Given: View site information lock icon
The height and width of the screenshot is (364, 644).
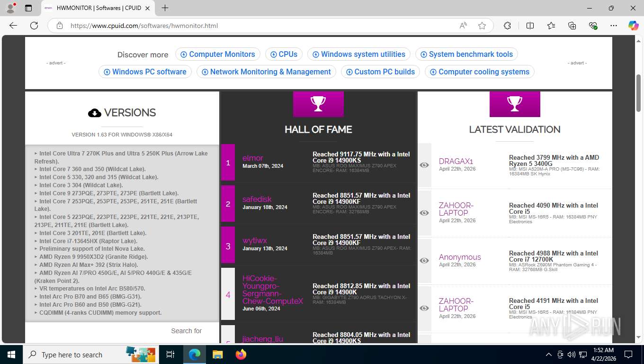Looking at the screenshot, I should [x=60, y=26].
